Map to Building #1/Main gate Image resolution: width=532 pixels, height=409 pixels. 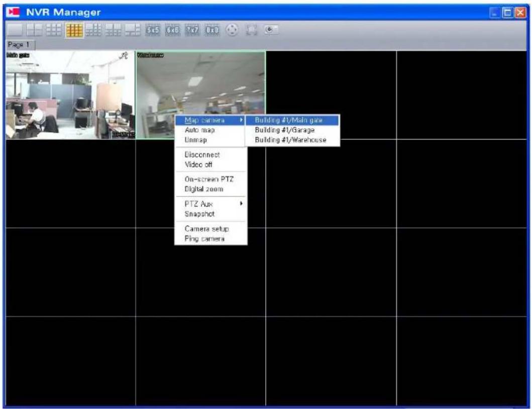(x=292, y=120)
